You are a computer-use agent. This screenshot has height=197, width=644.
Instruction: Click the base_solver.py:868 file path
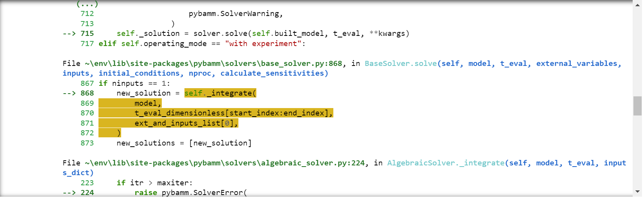[213, 64]
